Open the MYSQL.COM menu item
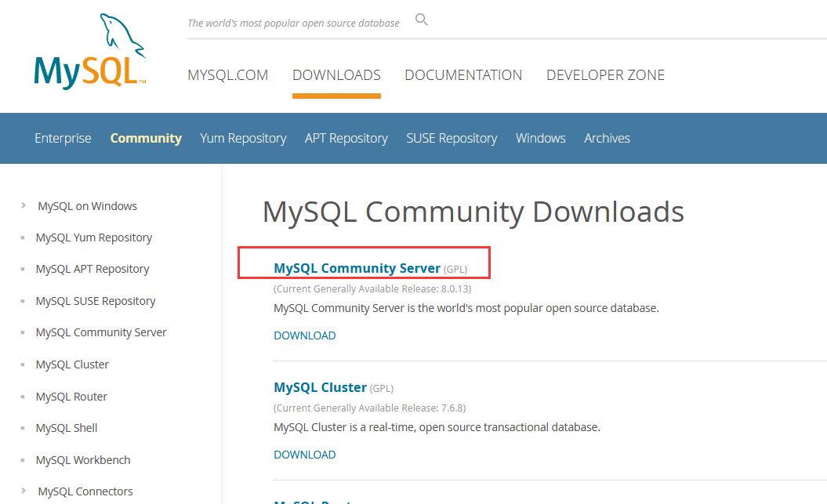This screenshot has width=827, height=504. pyautogui.click(x=227, y=74)
